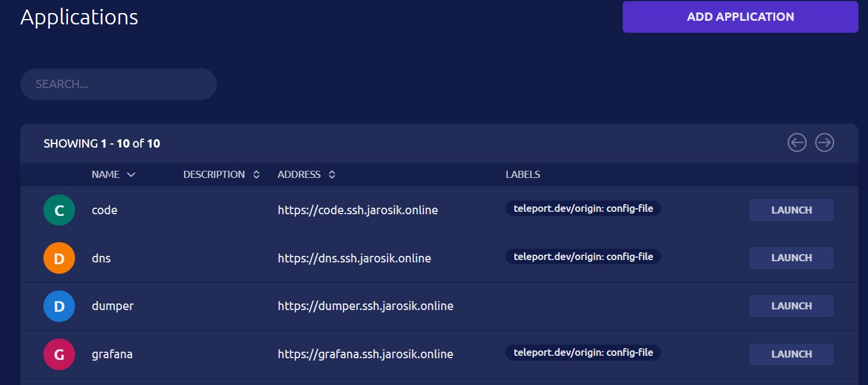The width and height of the screenshot is (868, 385).
Task: Select the LABELS column header
Action: click(x=522, y=174)
